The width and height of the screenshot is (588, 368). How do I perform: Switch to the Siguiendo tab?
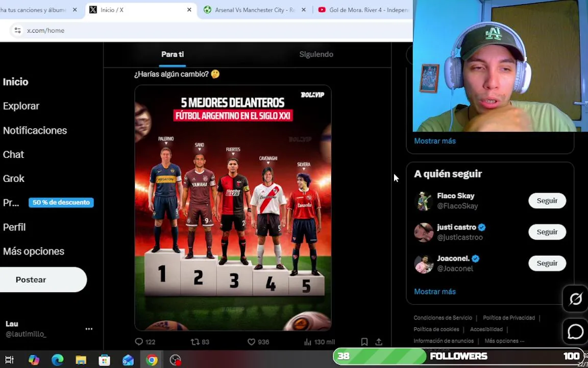[316, 55]
